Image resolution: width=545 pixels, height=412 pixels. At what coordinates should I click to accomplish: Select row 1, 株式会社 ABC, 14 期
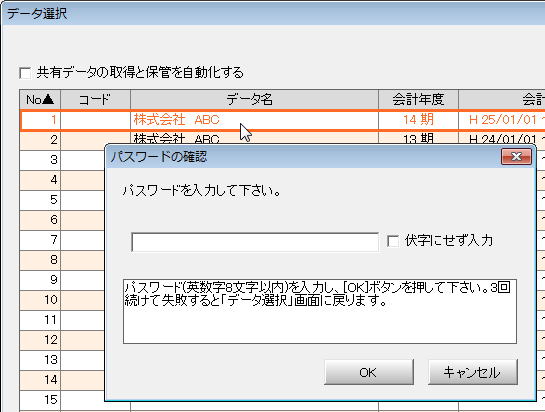coord(282,120)
